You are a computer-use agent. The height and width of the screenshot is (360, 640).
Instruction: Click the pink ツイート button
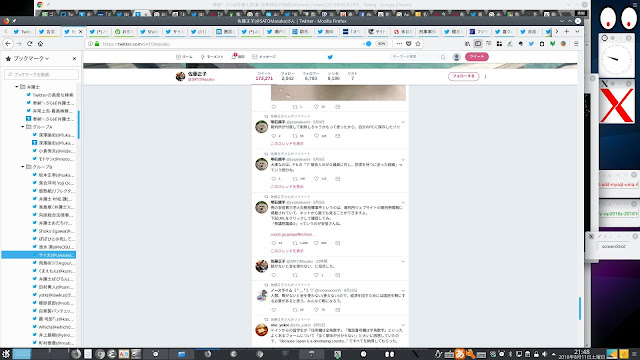point(477,57)
